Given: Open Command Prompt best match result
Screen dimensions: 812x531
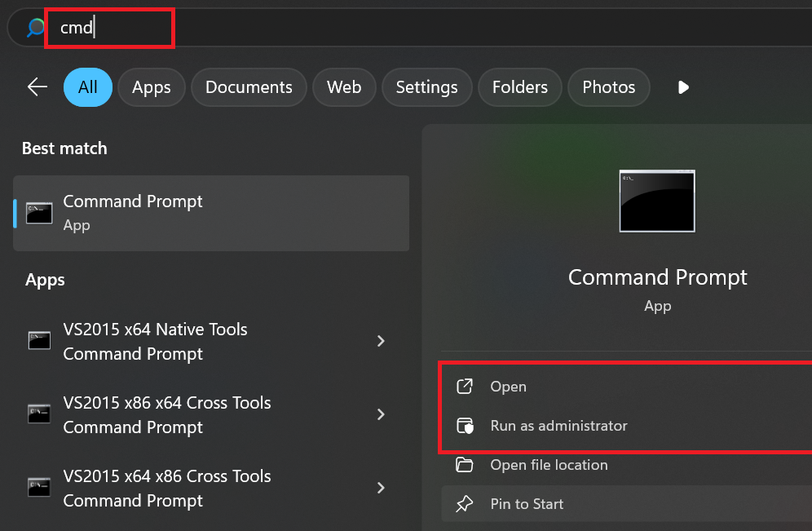Looking at the screenshot, I should point(211,213).
